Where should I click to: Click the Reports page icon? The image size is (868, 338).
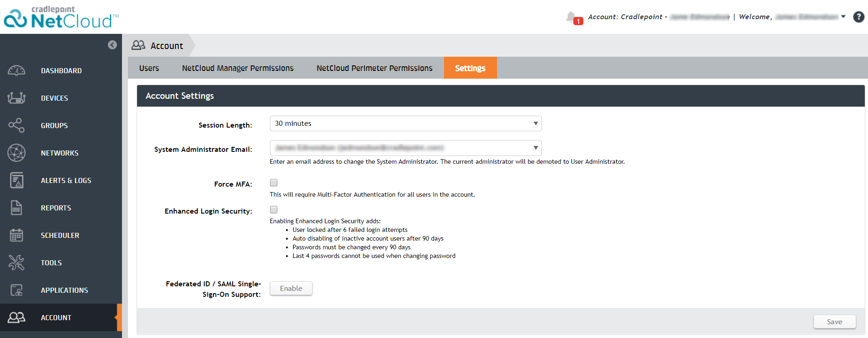pos(16,208)
